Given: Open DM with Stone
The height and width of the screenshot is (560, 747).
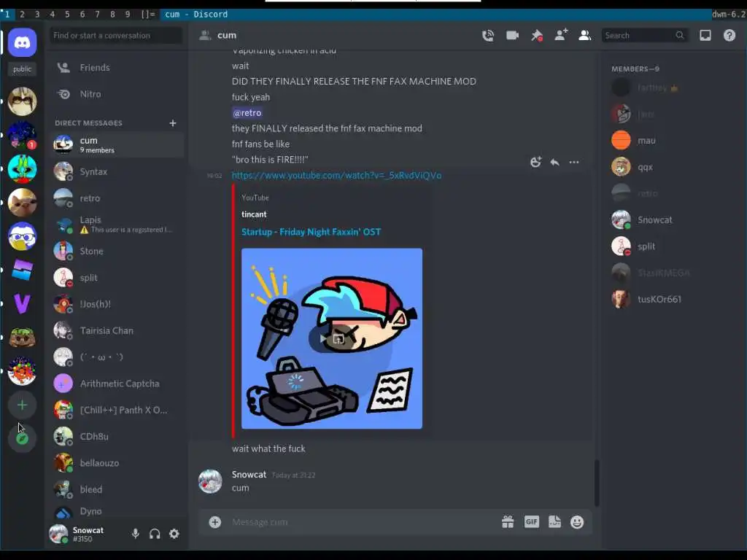Looking at the screenshot, I should [x=117, y=251].
